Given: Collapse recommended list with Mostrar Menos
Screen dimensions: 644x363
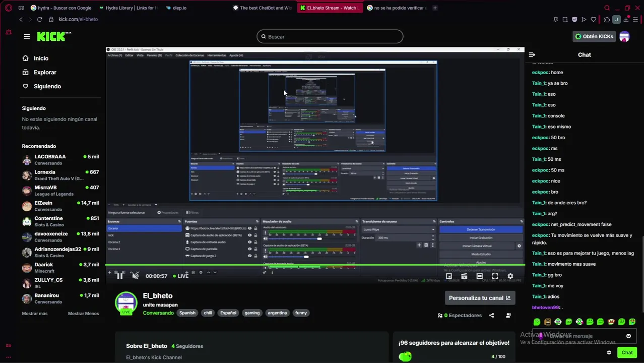Looking at the screenshot, I should tap(84, 314).
